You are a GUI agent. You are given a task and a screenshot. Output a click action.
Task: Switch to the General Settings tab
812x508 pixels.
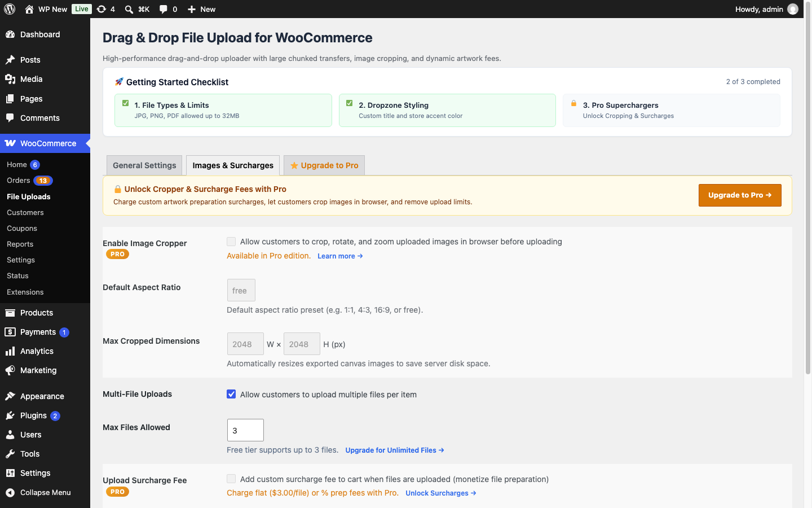144,165
